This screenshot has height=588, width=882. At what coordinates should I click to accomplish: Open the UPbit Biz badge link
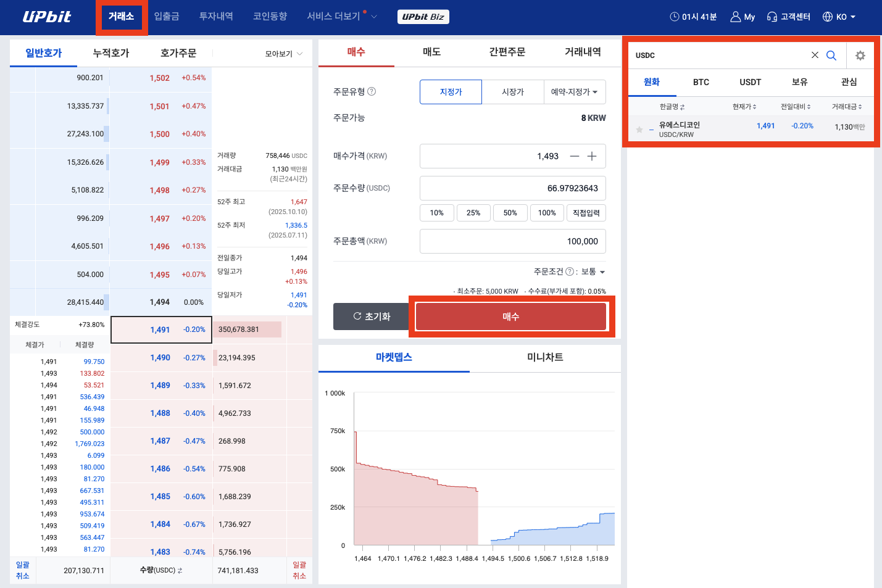pyautogui.click(x=423, y=17)
